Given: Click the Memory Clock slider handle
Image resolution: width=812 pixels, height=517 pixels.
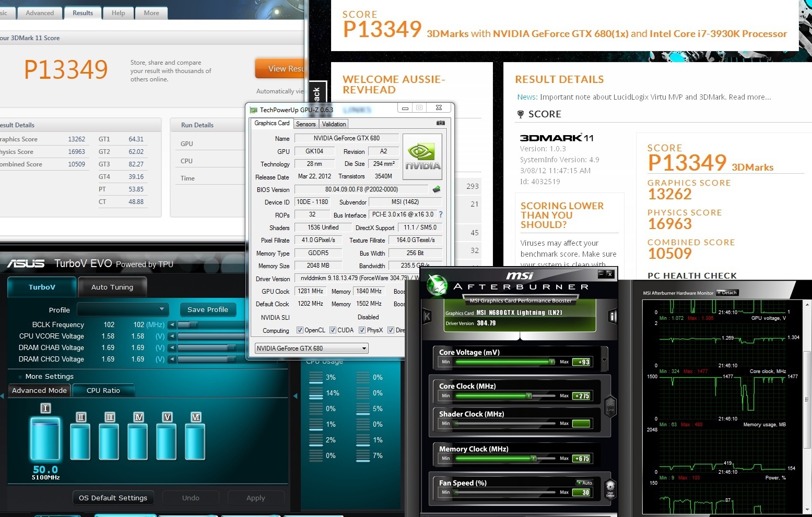Looking at the screenshot, I should pos(533,459).
